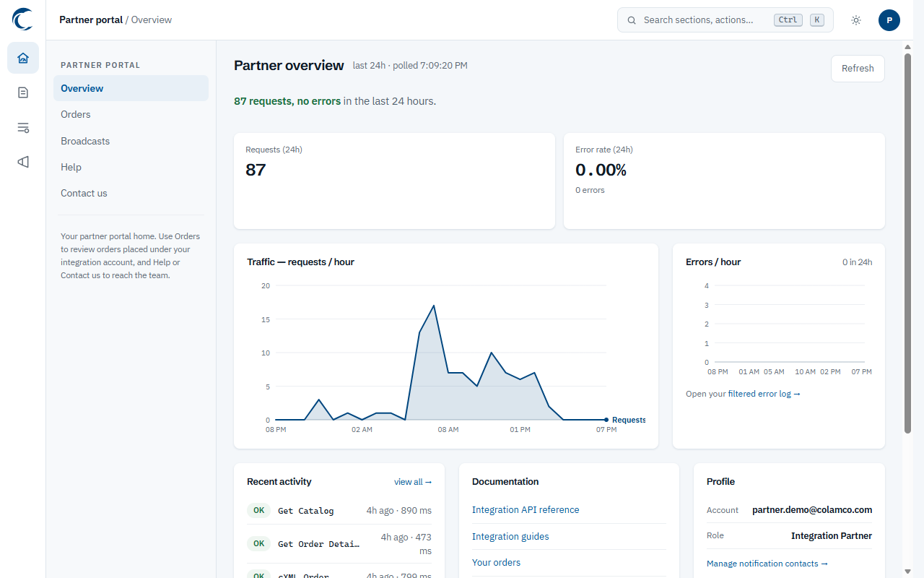Click the Refresh button
This screenshot has width=924, height=578.
858,69
